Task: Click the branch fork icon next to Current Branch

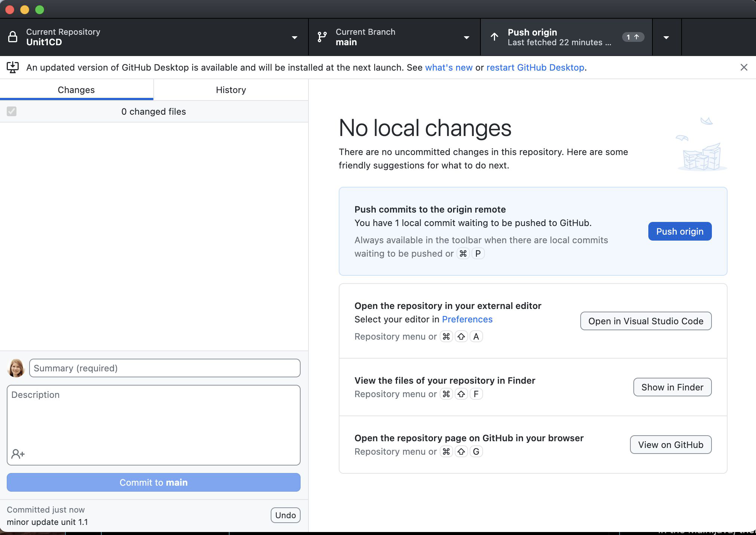Action: (322, 37)
